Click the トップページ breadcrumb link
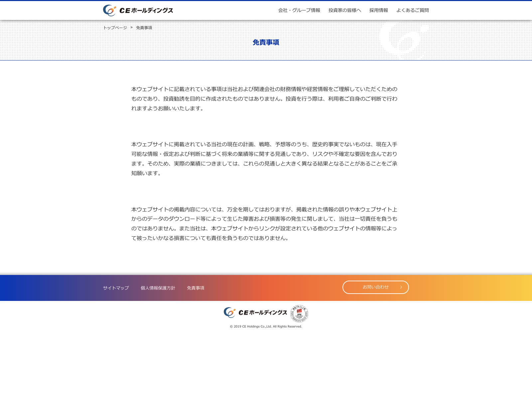The height and width of the screenshot is (399, 532). click(115, 28)
